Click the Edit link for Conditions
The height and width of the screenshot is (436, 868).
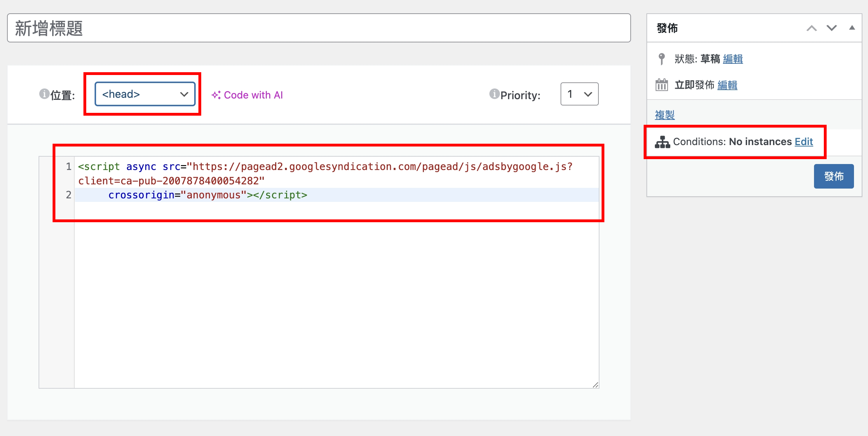803,142
